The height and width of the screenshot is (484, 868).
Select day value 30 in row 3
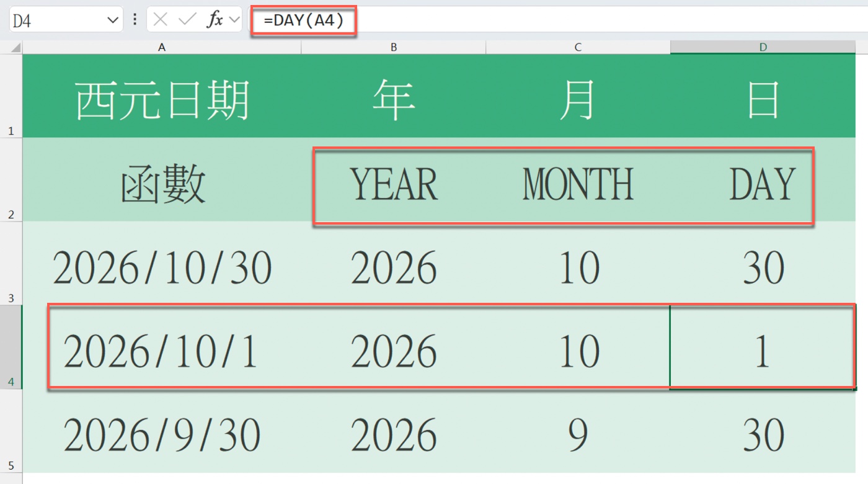(763, 263)
